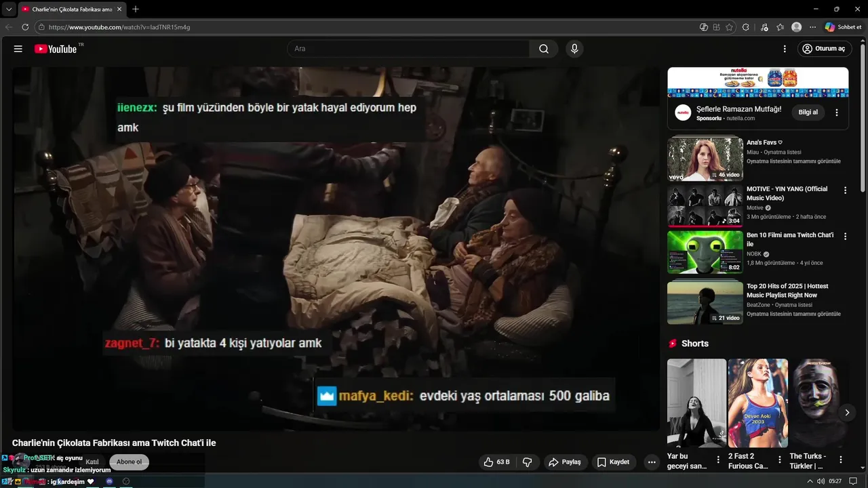The width and height of the screenshot is (868, 488).
Task: Open tab search dropdown chevron
Action: pyautogui.click(x=9, y=9)
